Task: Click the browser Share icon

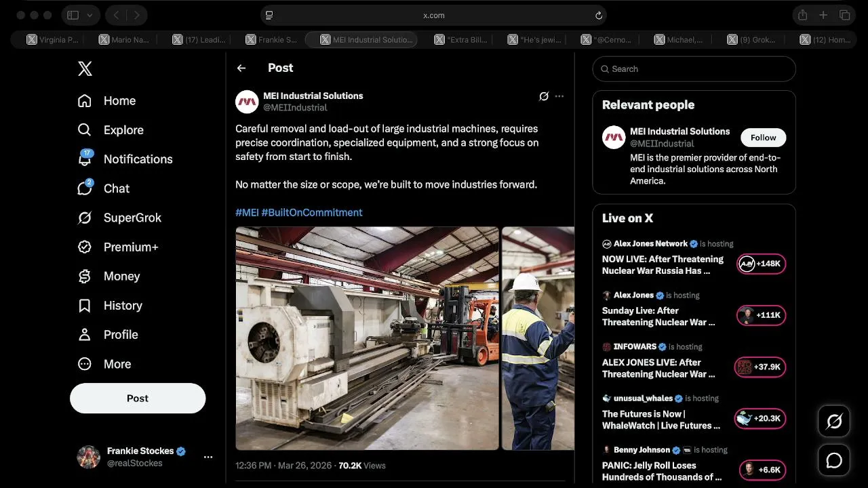Action: point(803,15)
